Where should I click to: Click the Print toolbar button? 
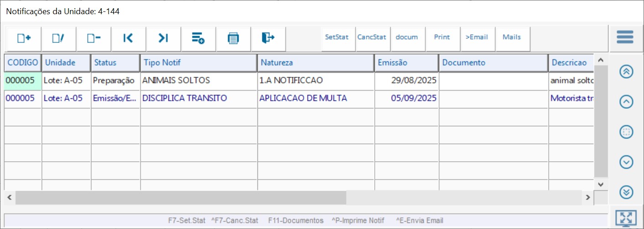[442, 37]
